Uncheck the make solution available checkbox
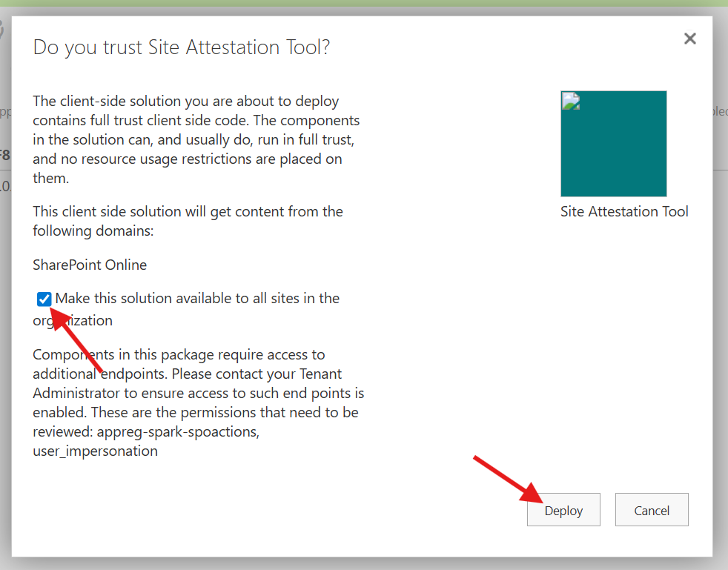This screenshot has width=728, height=570. click(44, 299)
